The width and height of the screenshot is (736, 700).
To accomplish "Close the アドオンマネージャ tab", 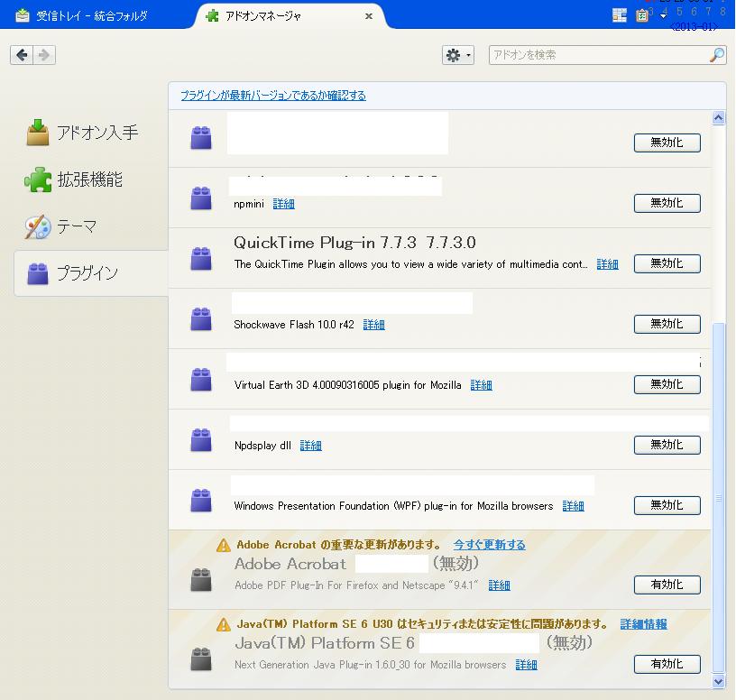I will 369,16.
